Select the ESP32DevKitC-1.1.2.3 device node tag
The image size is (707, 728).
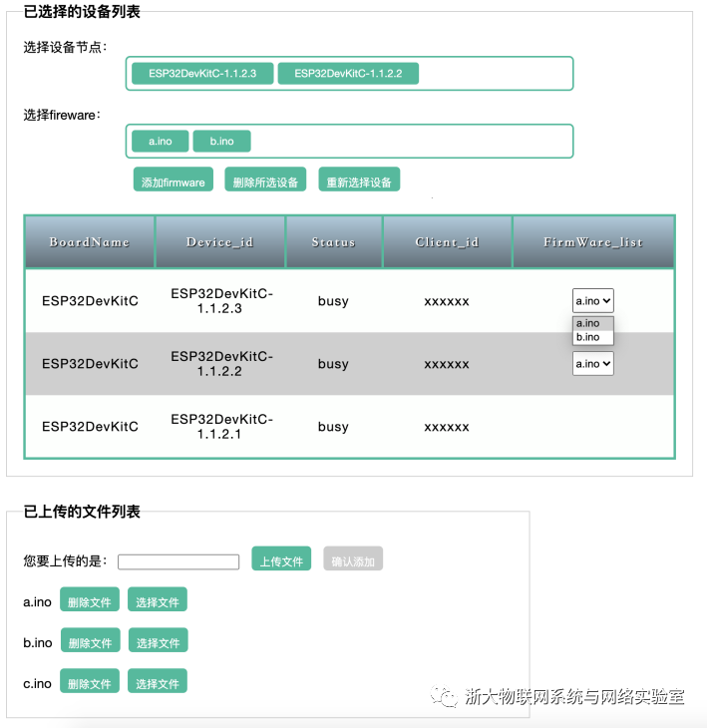(x=202, y=74)
